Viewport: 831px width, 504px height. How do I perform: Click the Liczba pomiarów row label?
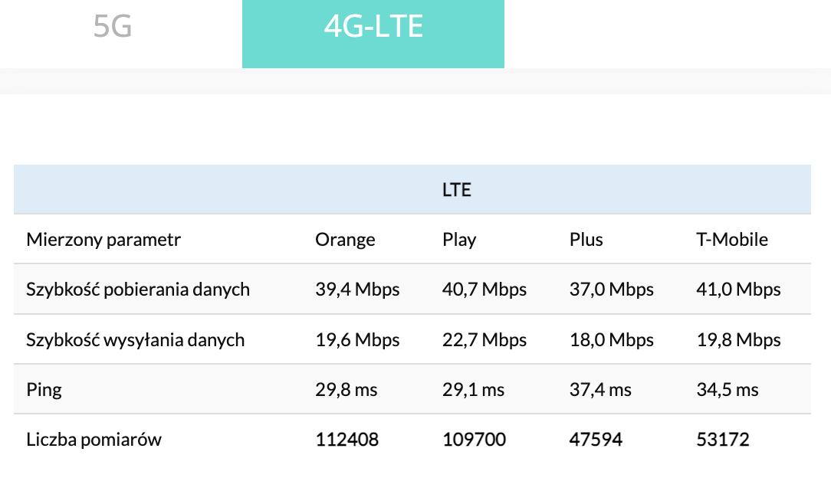[94, 440]
